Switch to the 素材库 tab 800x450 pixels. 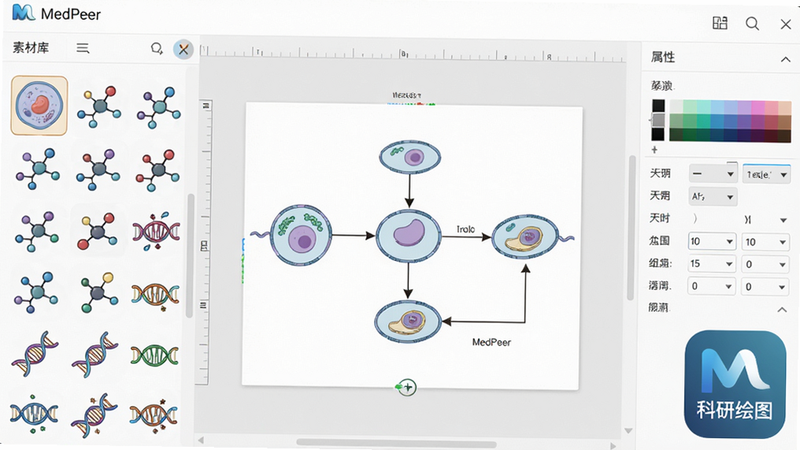pyautogui.click(x=31, y=48)
